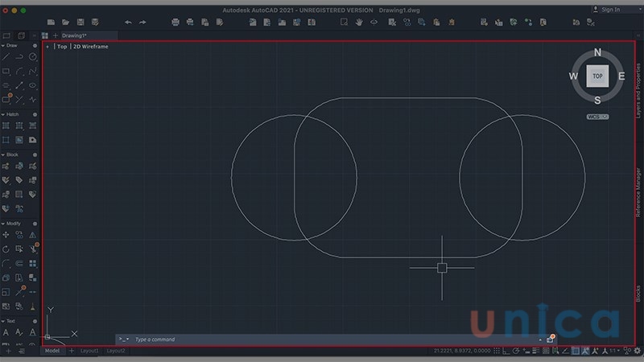Viewport: 644px width, 362px height.
Task: Choose the first Hatch tool icon
Action: click(x=6, y=125)
